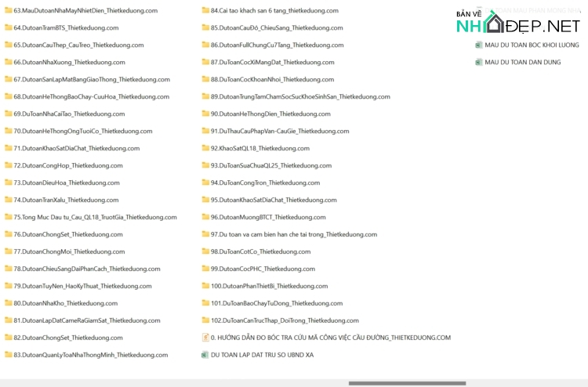This screenshot has height=387, width=588.
Task: Select the 65.DutoanCauThep_CauTreo folder name
Action: (78, 45)
